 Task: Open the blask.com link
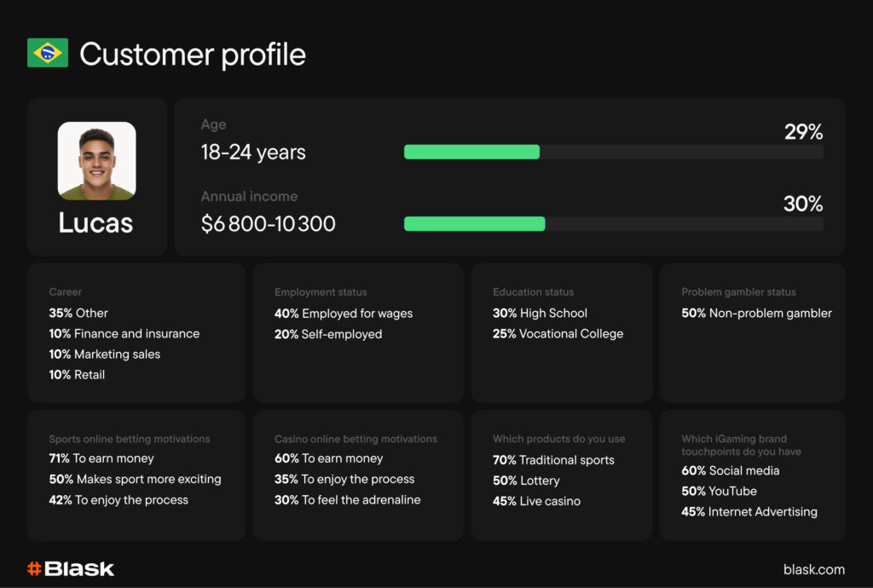(813, 569)
